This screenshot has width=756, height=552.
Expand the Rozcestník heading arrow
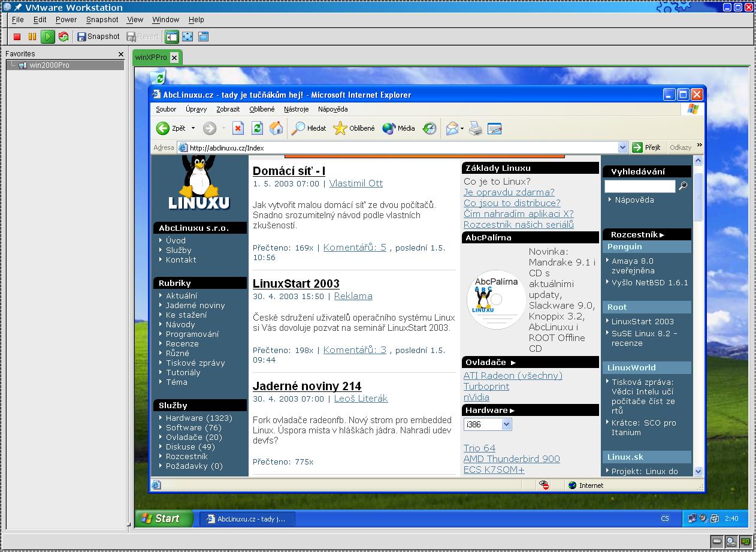pos(662,234)
